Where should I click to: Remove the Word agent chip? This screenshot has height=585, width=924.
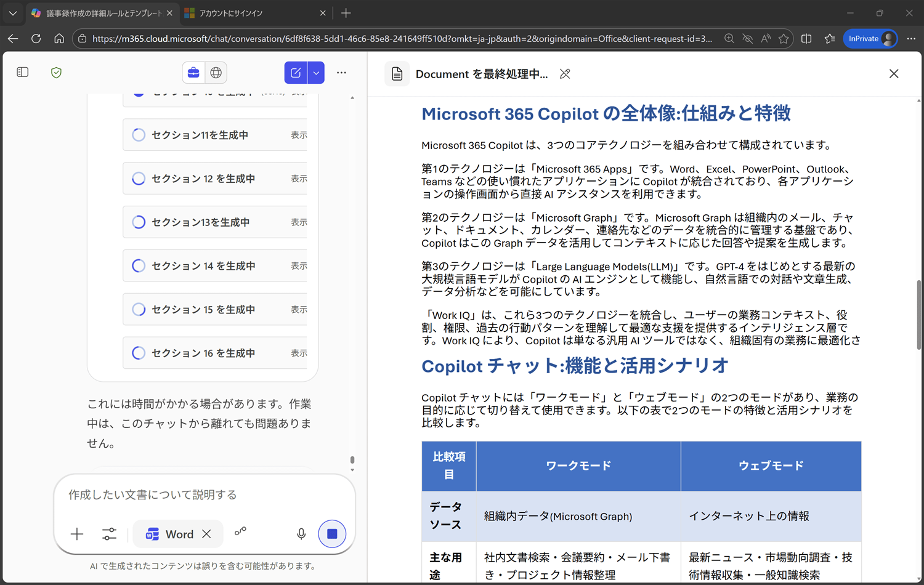tap(206, 534)
